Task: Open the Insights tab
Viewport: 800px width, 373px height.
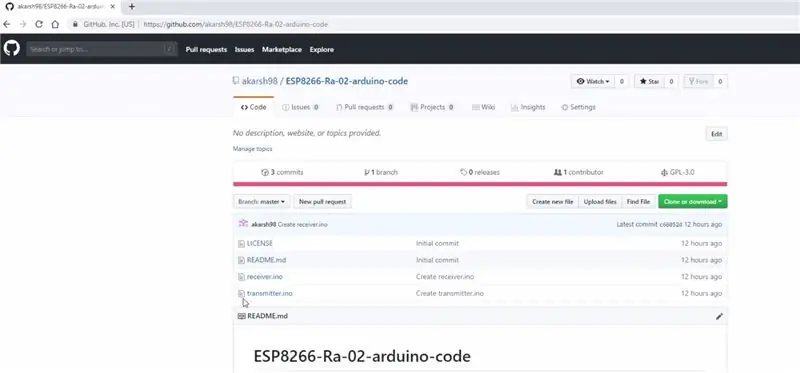Action: [528, 107]
